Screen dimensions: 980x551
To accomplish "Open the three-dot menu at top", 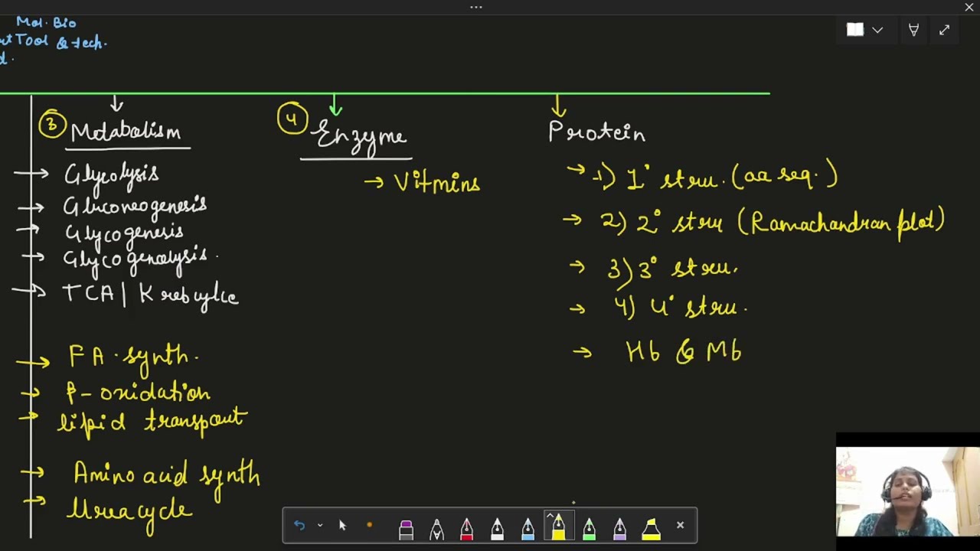I will 476,7.
